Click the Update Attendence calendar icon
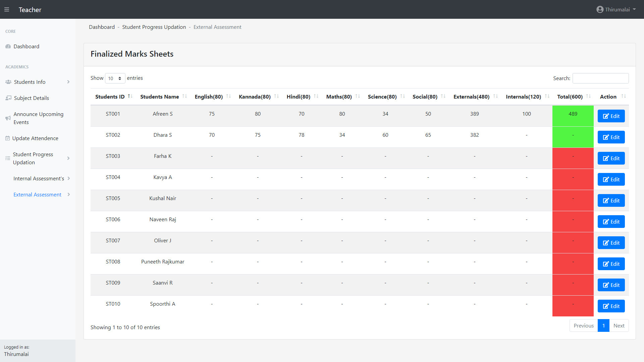Image resolution: width=644 pixels, height=362 pixels. pyautogui.click(x=7, y=138)
